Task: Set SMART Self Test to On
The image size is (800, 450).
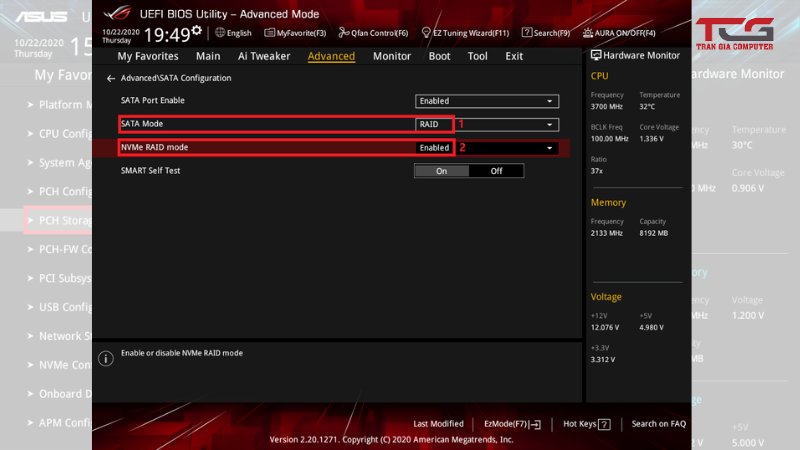Action: tap(441, 171)
